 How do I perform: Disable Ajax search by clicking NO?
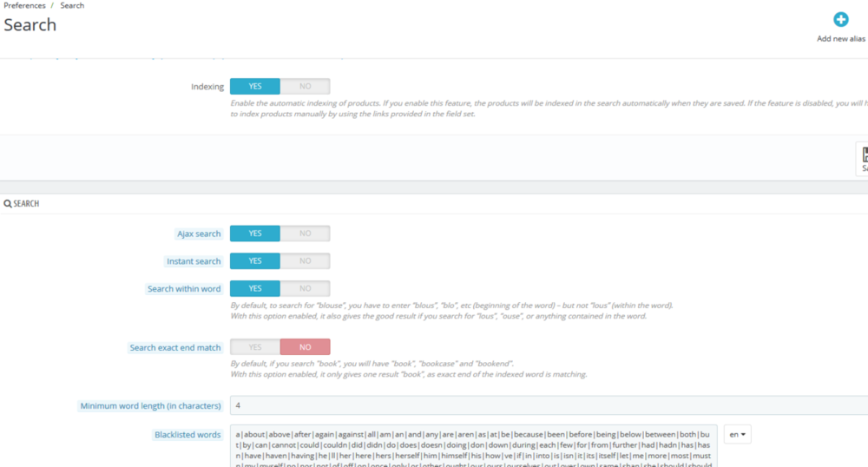click(305, 233)
